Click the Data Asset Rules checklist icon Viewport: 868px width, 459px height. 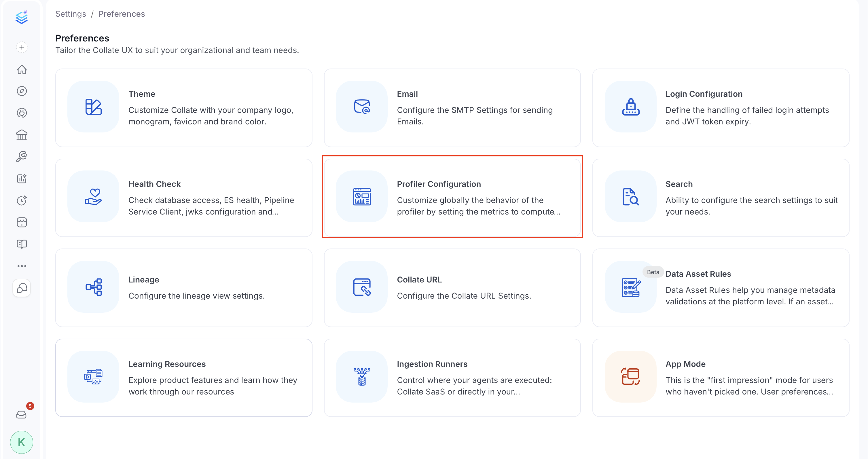point(630,287)
